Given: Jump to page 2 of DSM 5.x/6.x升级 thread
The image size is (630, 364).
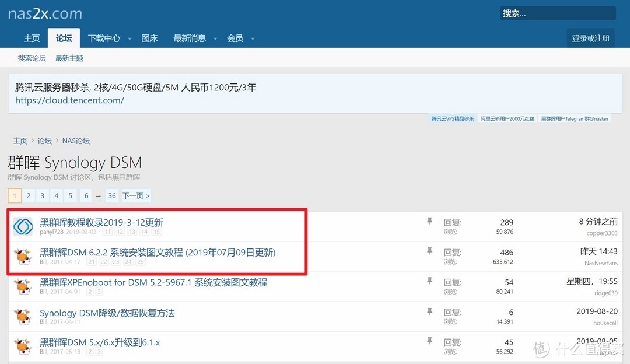Looking at the screenshot, I should [90, 352].
